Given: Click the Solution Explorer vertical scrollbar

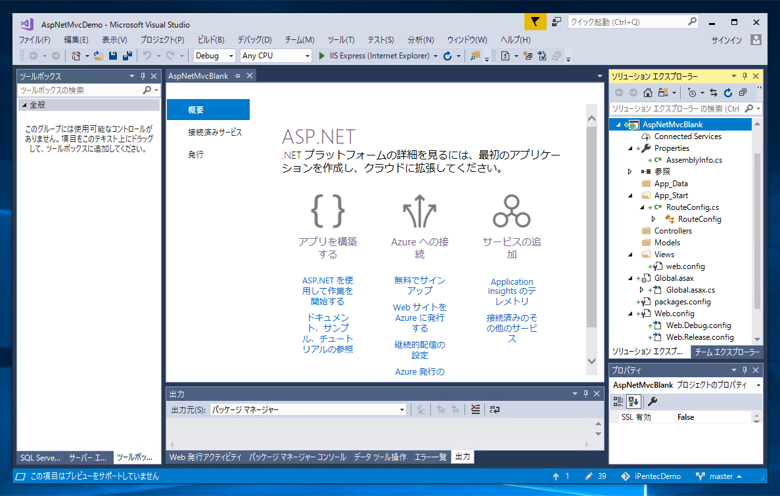Looking at the screenshot, I should pos(757,231).
